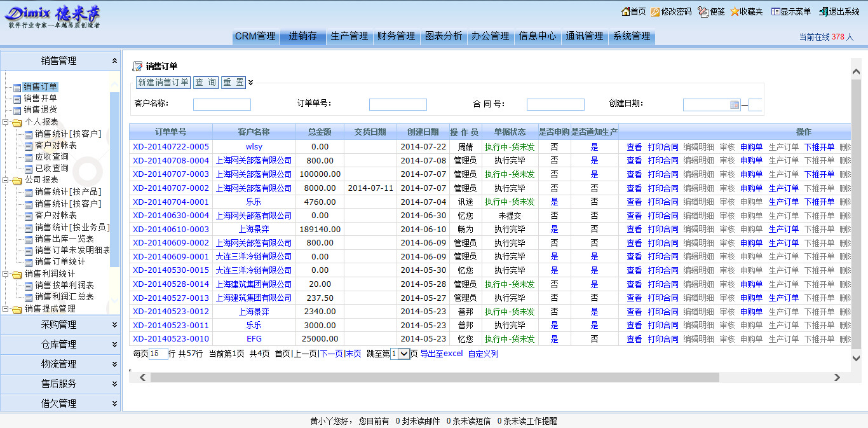
Task: Open the CRM管理 tab
Action: click(x=255, y=36)
